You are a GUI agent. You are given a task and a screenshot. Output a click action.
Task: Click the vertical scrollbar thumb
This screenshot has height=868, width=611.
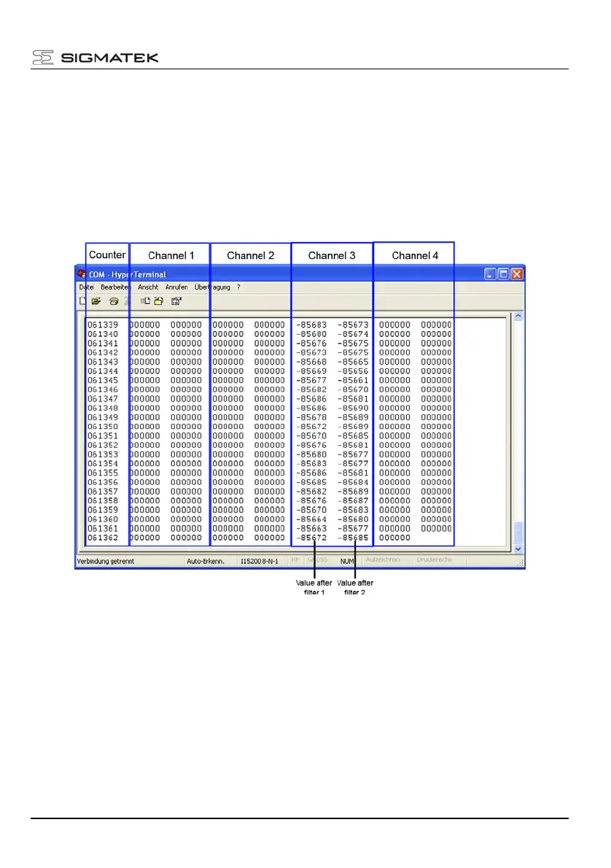click(x=518, y=532)
